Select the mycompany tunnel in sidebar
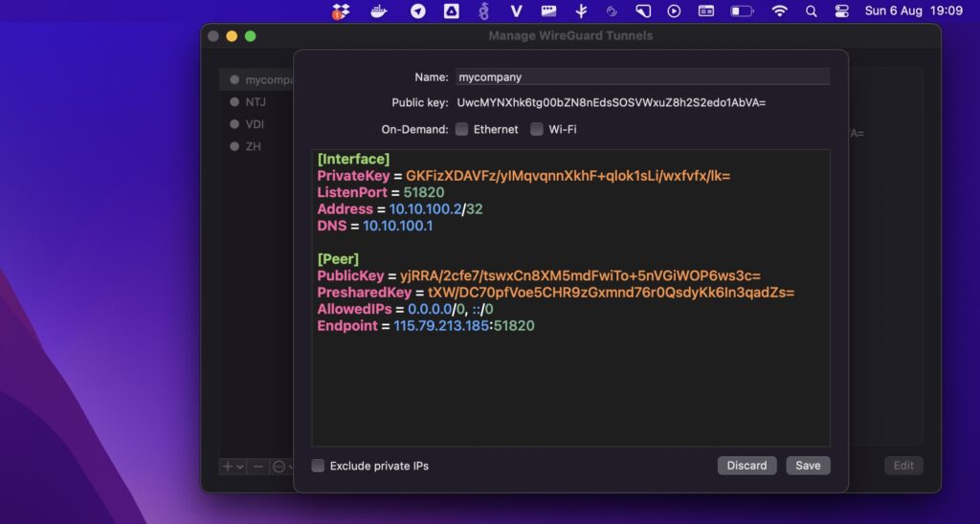980x524 pixels. (x=256, y=80)
